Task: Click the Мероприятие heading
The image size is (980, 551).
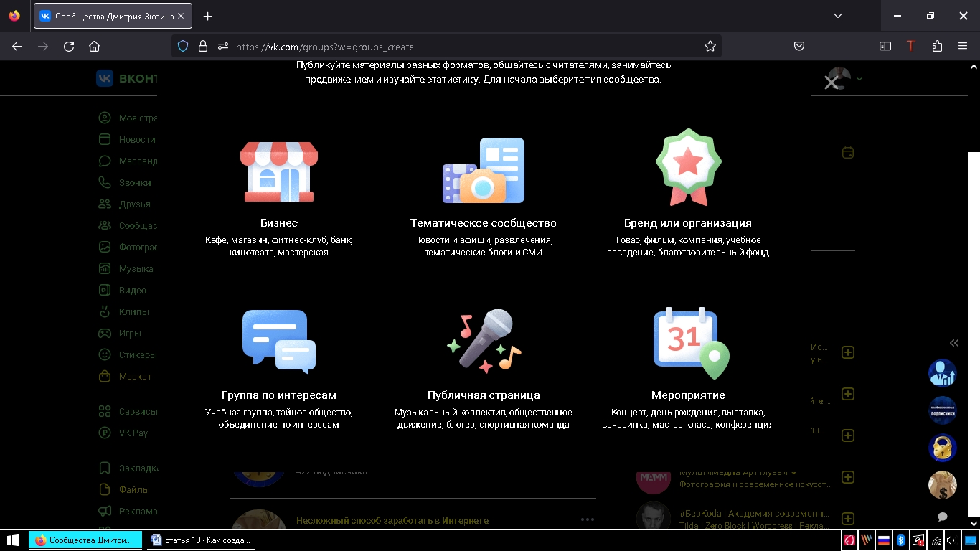Action: [688, 395]
